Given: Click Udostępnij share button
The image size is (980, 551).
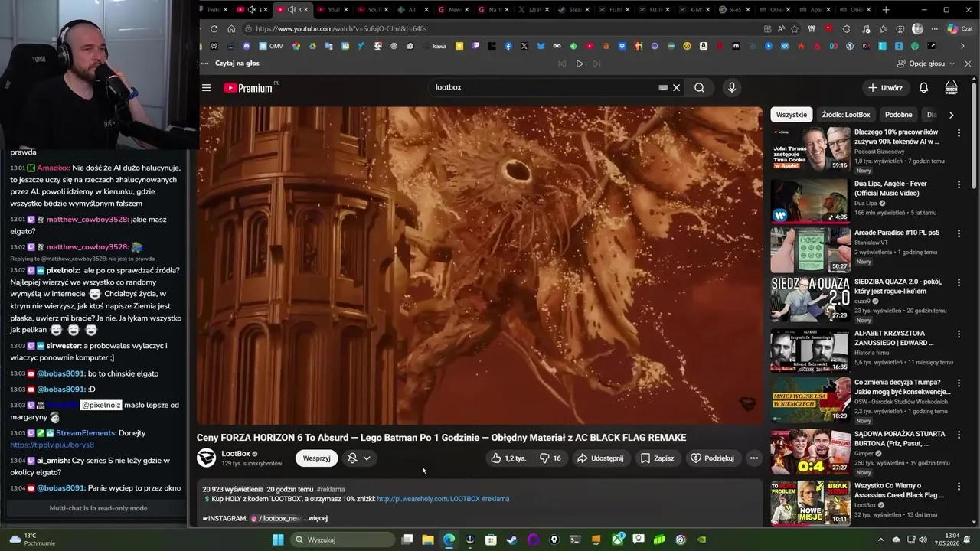Looking at the screenshot, I should pos(600,458).
